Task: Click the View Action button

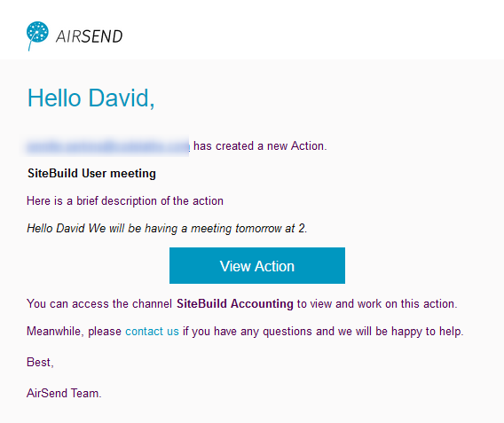Action: pyautogui.click(x=257, y=266)
